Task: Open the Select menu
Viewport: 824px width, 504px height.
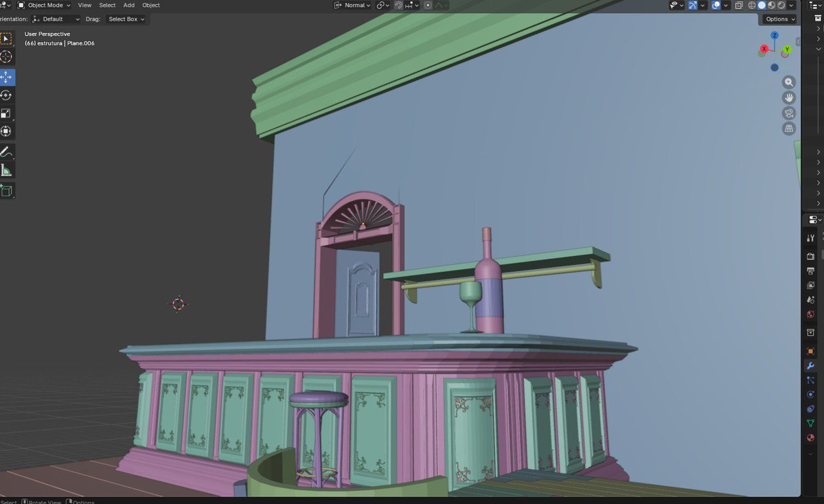Action: click(x=107, y=5)
